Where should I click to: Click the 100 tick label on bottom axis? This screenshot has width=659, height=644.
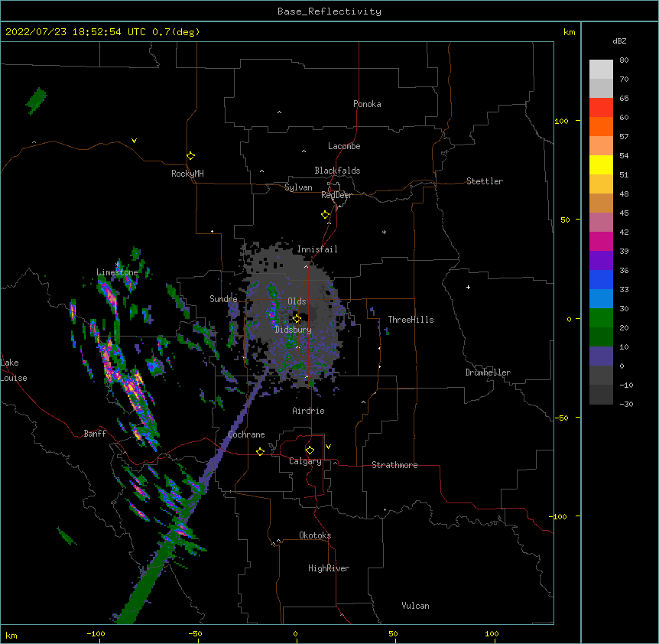pyautogui.click(x=492, y=633)
